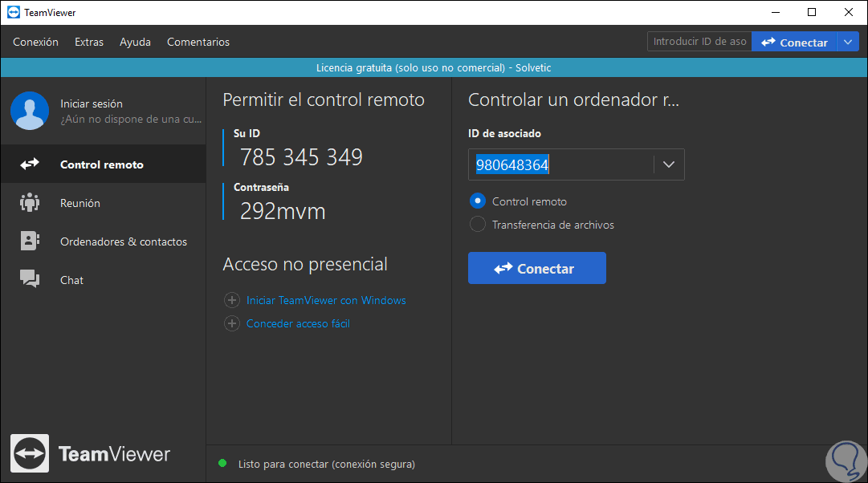Open the Chat section
The width and height of the screenshot is (868, 483).
103,280
